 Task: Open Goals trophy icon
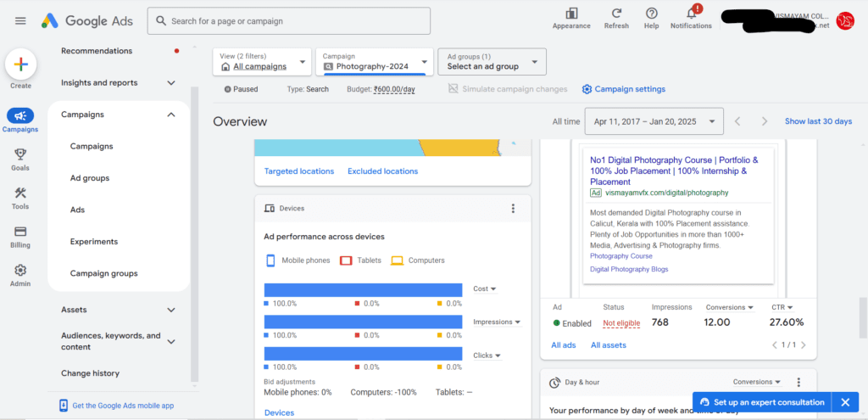tap(20, 154)
